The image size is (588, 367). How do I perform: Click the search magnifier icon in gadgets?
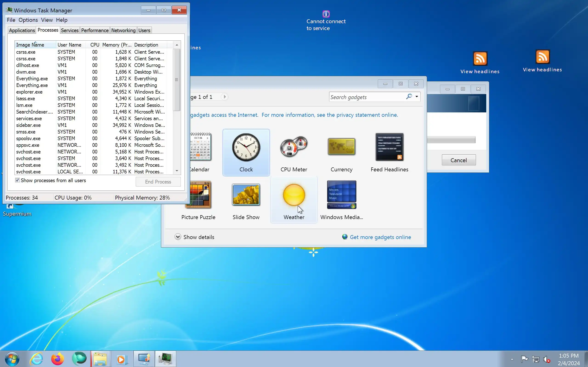[409, 97]
